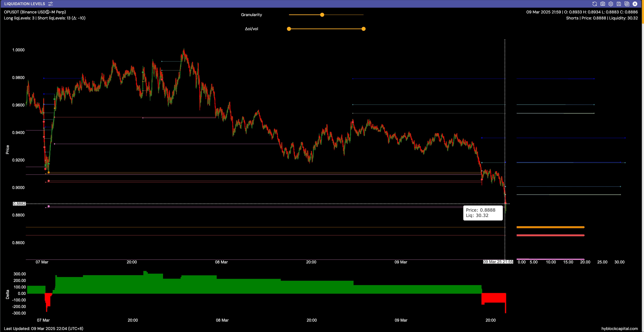The width and height of the screenshot is (644, 332).
Task: Click the LIQUIDATION LEVELS panel title
Action: click(24, 4)
